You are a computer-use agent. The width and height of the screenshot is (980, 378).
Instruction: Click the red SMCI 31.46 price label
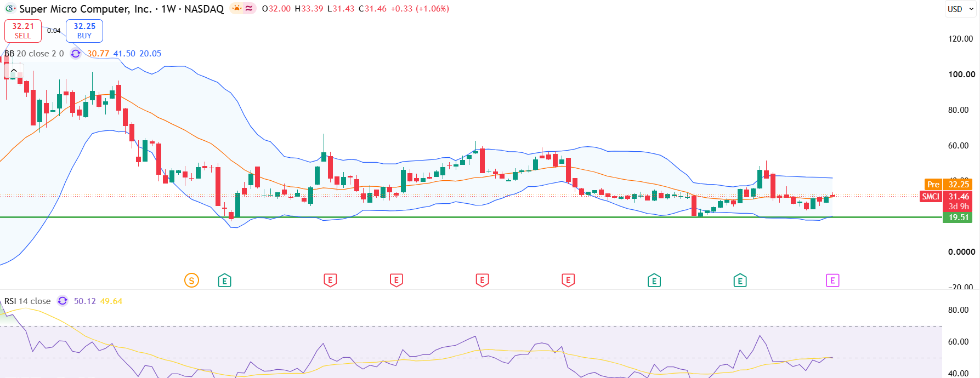point(946,196)
